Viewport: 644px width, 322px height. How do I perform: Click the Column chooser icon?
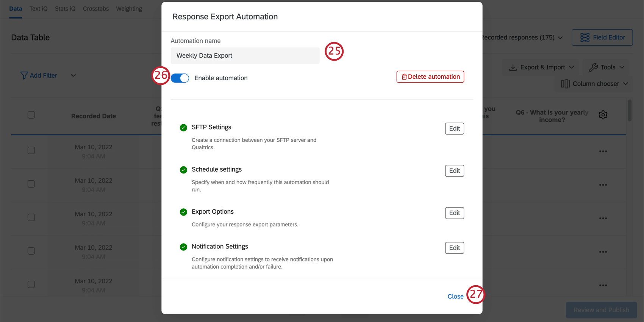point(565,84)
